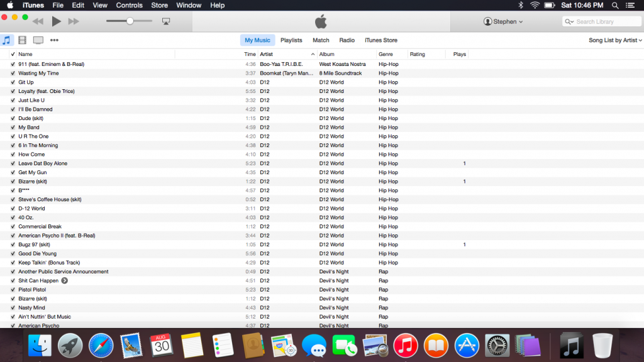
Task: Select the song 6 In The Morning
Action: coord(38,145)
